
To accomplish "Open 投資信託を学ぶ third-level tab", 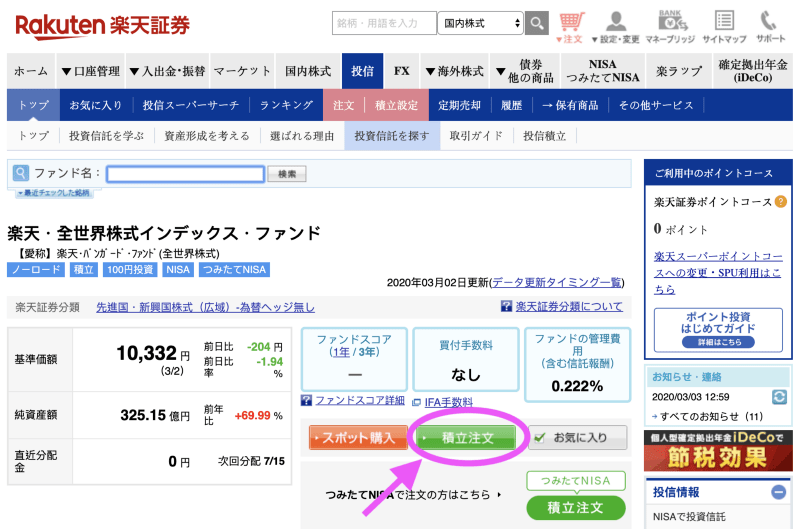I will click(106, 136).
